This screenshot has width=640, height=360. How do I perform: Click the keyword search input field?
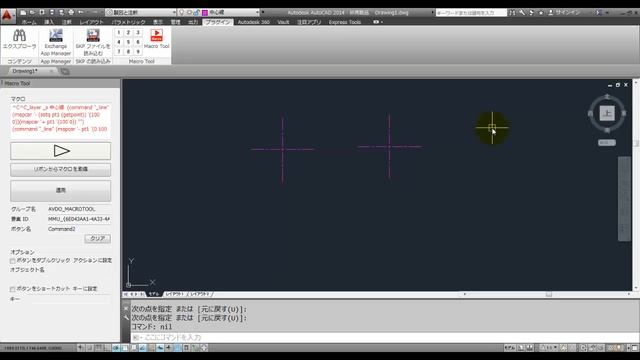click(x=470, y=13)
